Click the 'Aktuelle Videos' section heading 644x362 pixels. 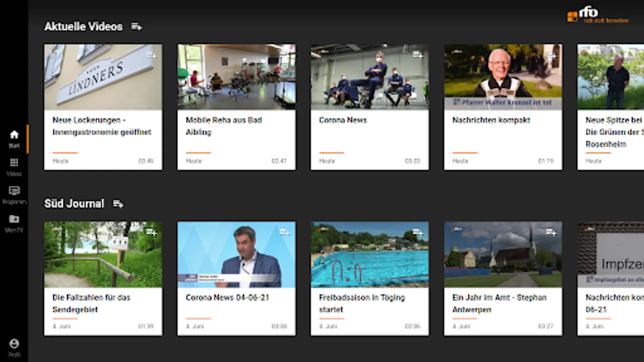click(x=83, y=27)
